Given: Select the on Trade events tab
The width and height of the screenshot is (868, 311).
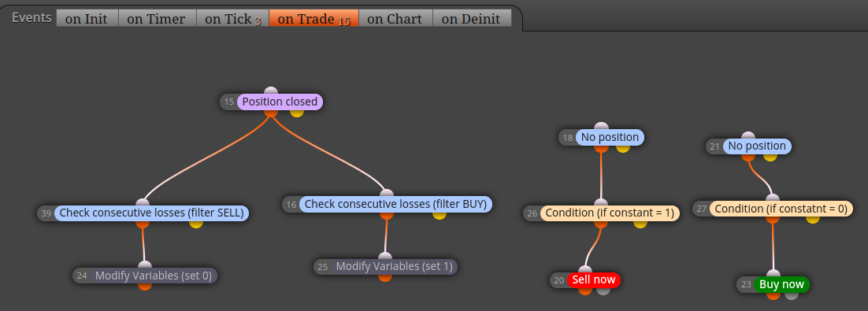Looking at the screenshot, I should pos(313,18).
